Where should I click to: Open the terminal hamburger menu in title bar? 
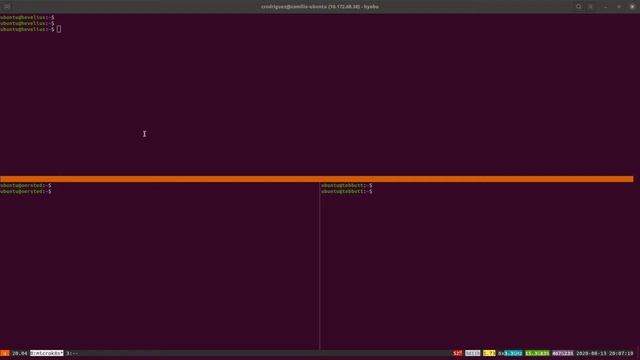pyautogui.click(x=591, y=7)
